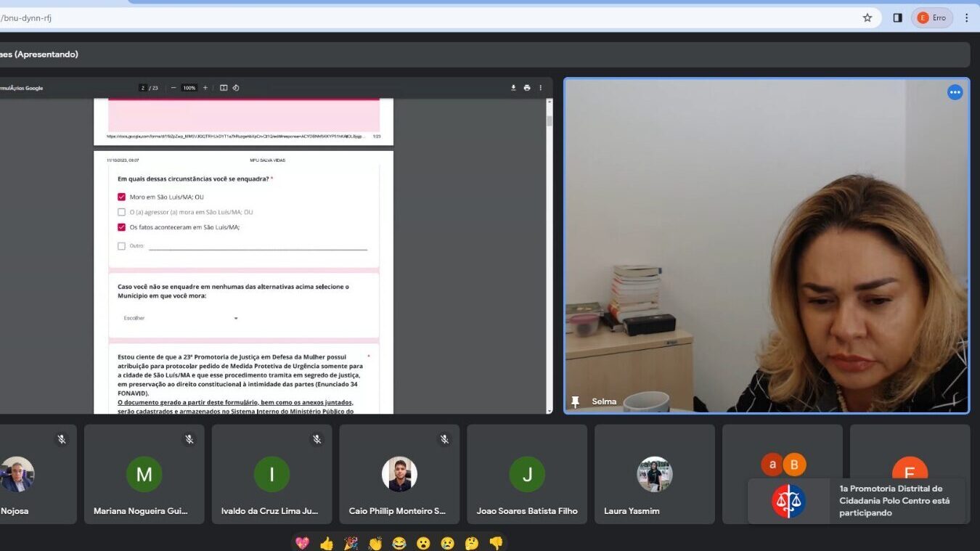Click the 'Erro' profile button
This screenshot has width=980, height=551.
[x=932, y=18]
